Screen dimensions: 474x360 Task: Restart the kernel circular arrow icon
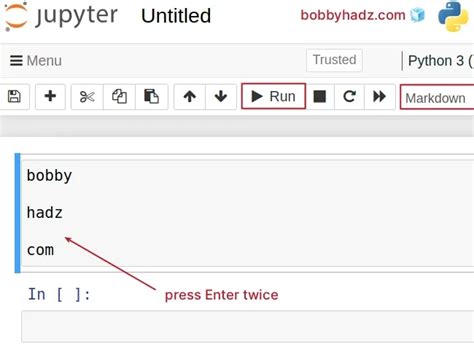tap(349, 97)
